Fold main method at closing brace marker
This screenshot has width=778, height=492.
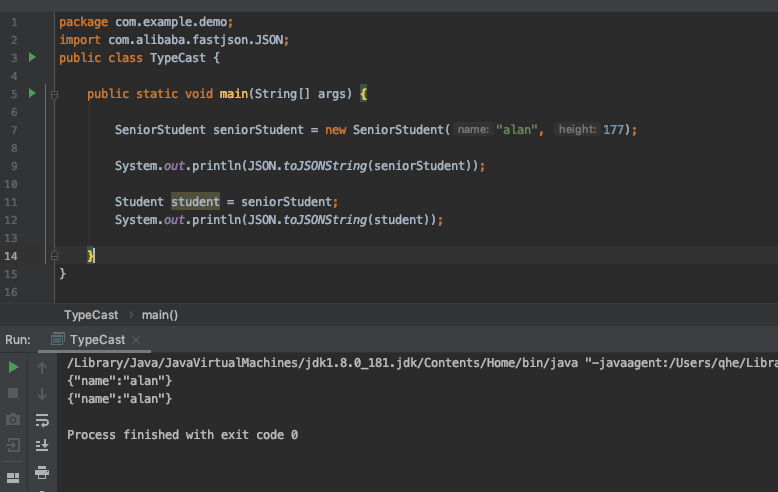tap(55, 256)
